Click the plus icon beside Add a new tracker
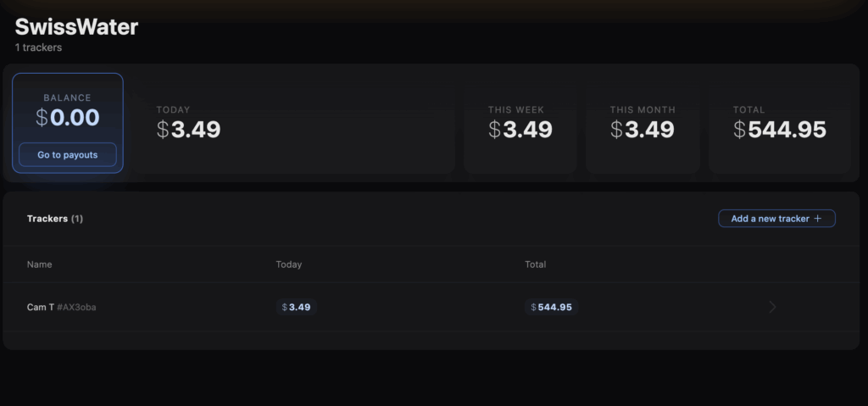Screen dimensions: 868x406 tap(818, 219)
